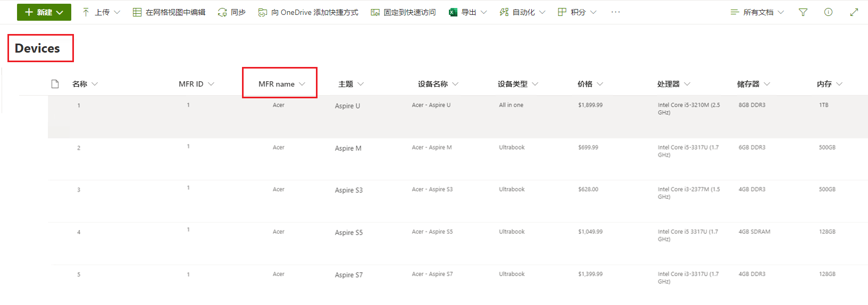The width and height of the screenshot is (868, 305).
Task: Click the $699.99 price cell
Action: (x=588, y=148)
